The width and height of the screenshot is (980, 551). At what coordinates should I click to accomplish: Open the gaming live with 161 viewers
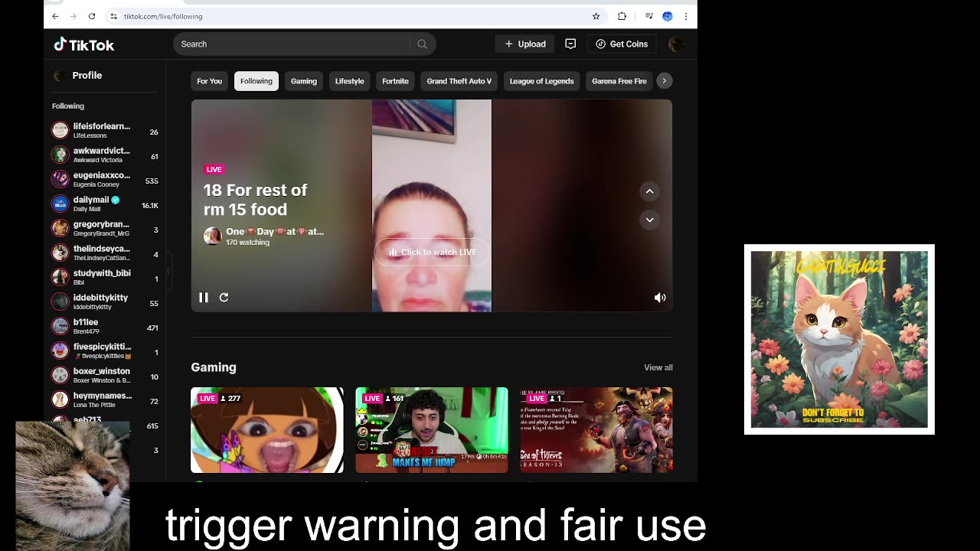tap(432, 430)
